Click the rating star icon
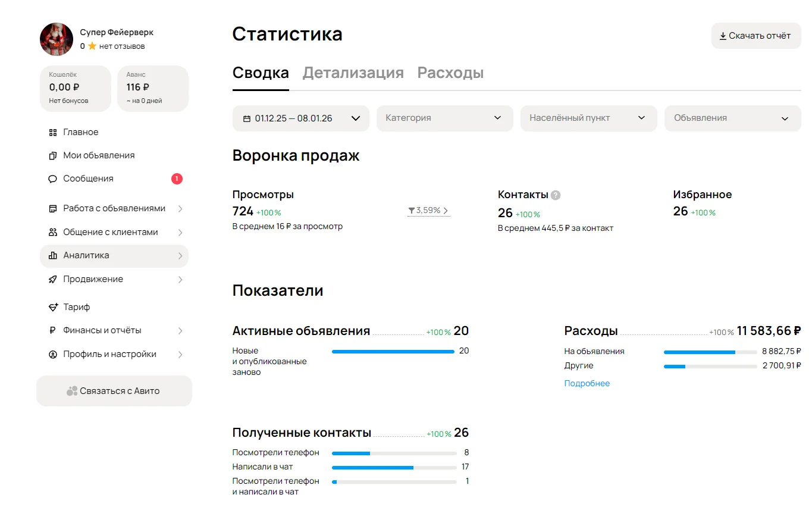Image resolution: width=812 pixels, height=507 pixels. (92, 46)
